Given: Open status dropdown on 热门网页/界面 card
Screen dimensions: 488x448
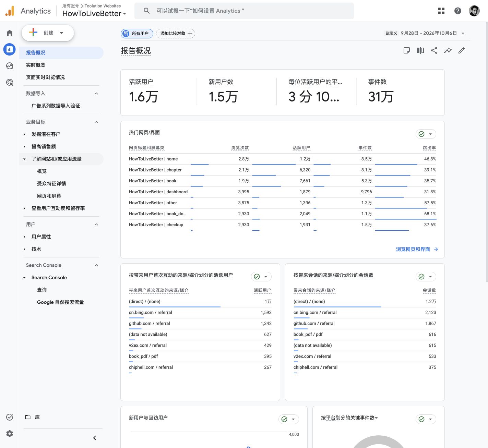Looking at the screenshot, I should pyautogui.click(x=426, y=134).
